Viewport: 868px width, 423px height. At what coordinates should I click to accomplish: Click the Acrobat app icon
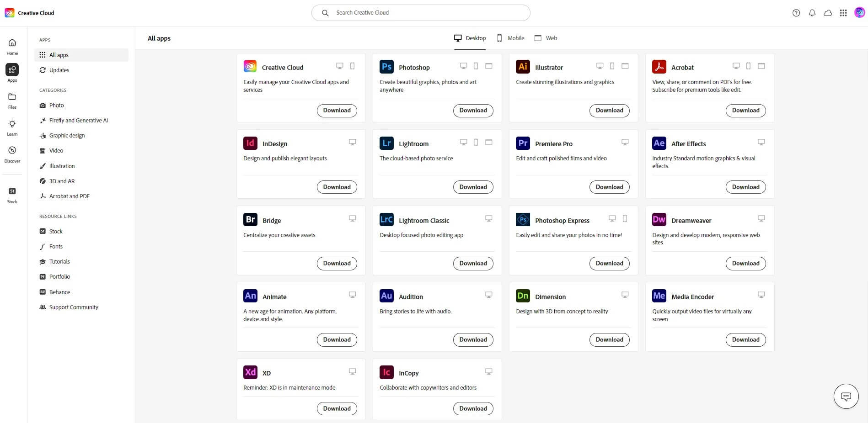coord(659,67)
